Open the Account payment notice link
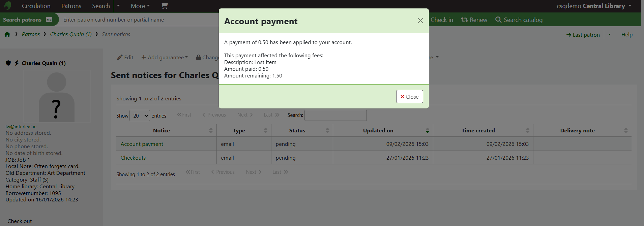The width and height of the screenshot is (644, 226). tap(142, 144)
